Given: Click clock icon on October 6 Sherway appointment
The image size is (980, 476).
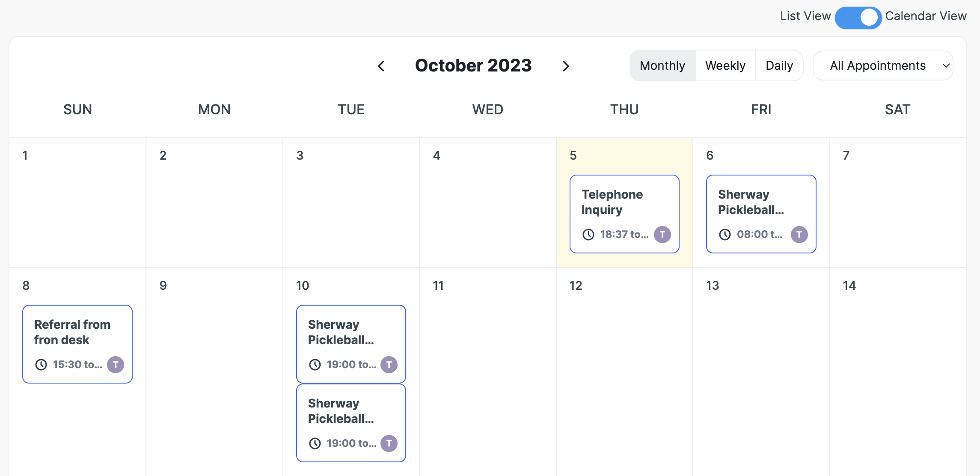Looking at the screenshot, I should 725,235.
